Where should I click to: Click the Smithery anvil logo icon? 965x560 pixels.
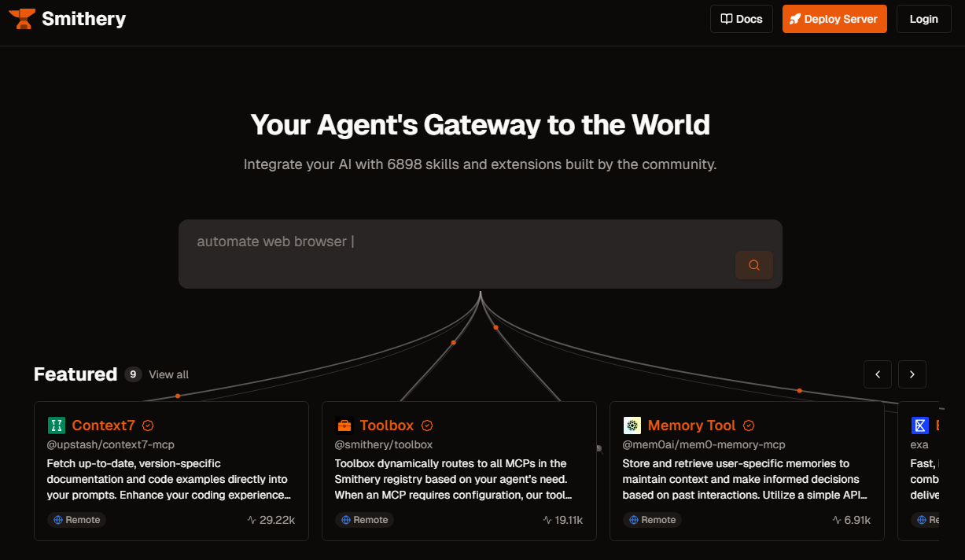pos(22,19)
